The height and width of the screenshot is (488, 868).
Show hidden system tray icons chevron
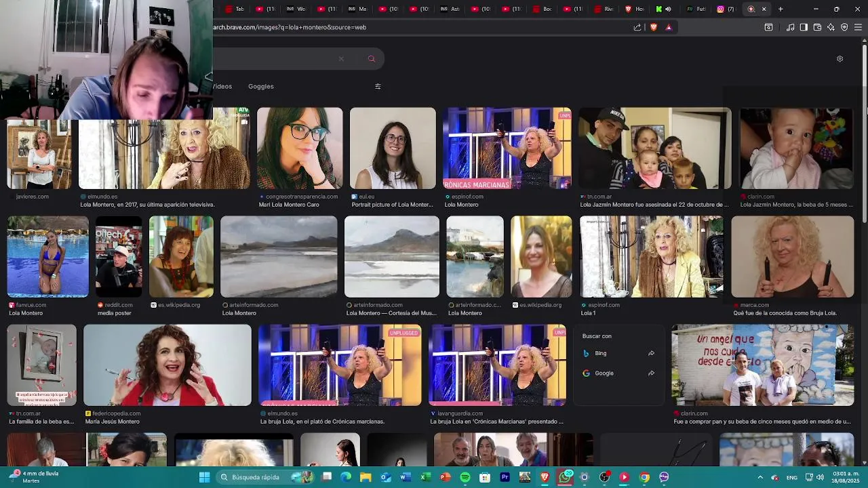click(x=759, y=477)
